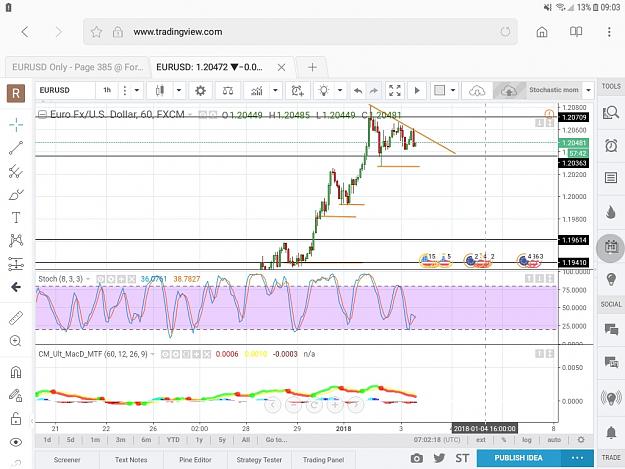This screenshot has width=625, height=469.
Task: Take chart snapshot with camera icon
Action: point(417,459)
